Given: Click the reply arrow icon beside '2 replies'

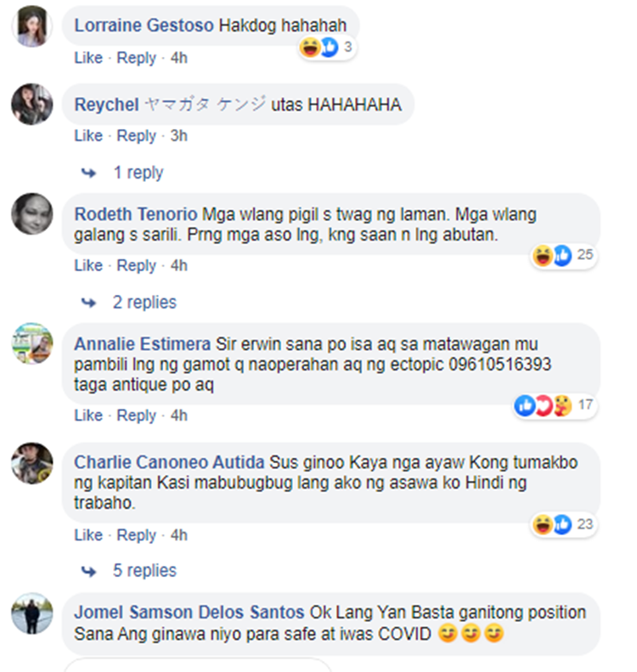Looking at the screenshot, I should click(88, 303).
